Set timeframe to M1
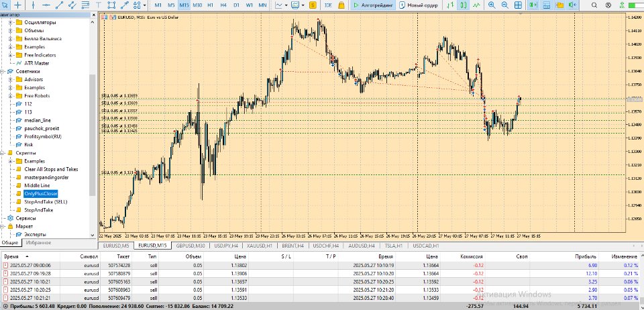The height and width of the screenshot is (310, 644). 158,5
